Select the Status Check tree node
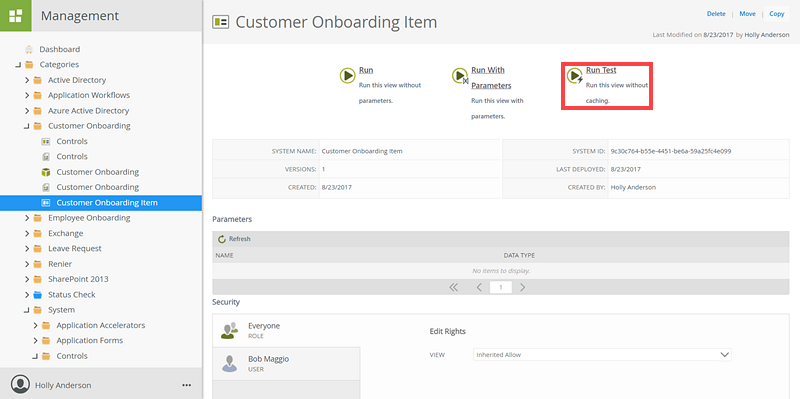The height and width of the screenshot is (399, 800). (72, 294)
